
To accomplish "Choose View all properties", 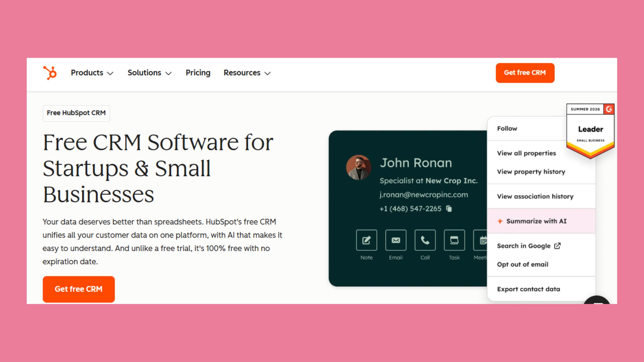I will [526, 153].
